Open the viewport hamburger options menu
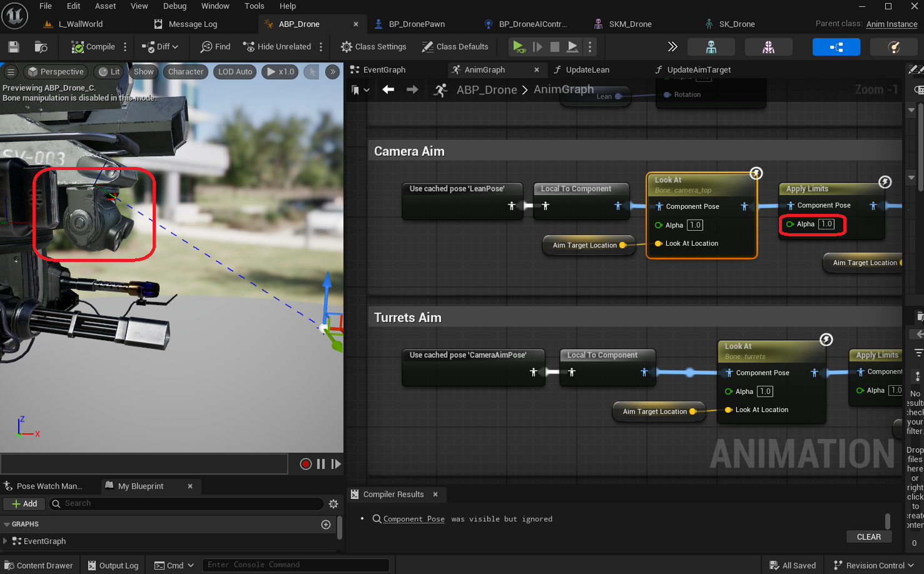Viewport: 924px width, 574px height. (11, 72)
